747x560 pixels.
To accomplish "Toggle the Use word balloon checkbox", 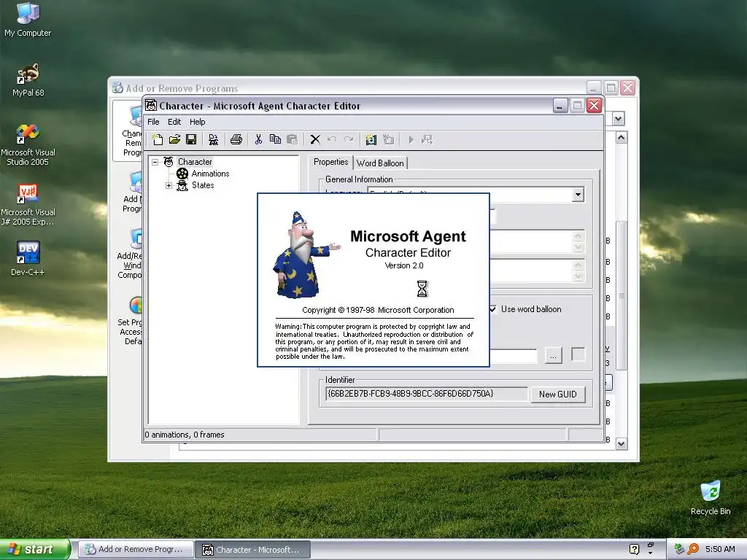I will pyautogui.click(x=492, y=309).
